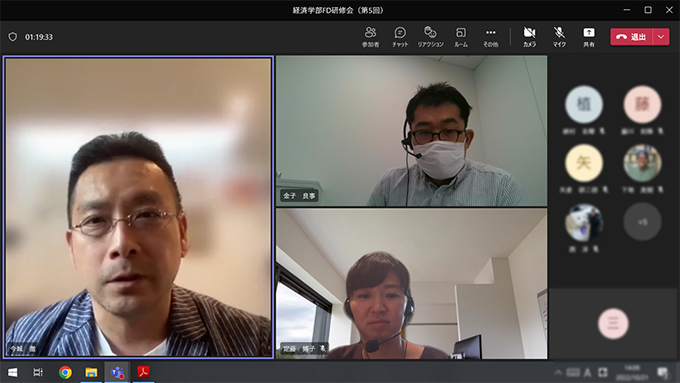Unmute the microphone
Viewport: 680px width, 383px height.
[x=559, y=37]
